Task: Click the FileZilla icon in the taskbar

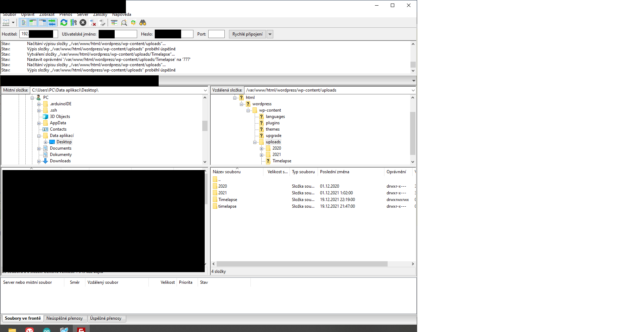Action: click(x=81, y=330)
